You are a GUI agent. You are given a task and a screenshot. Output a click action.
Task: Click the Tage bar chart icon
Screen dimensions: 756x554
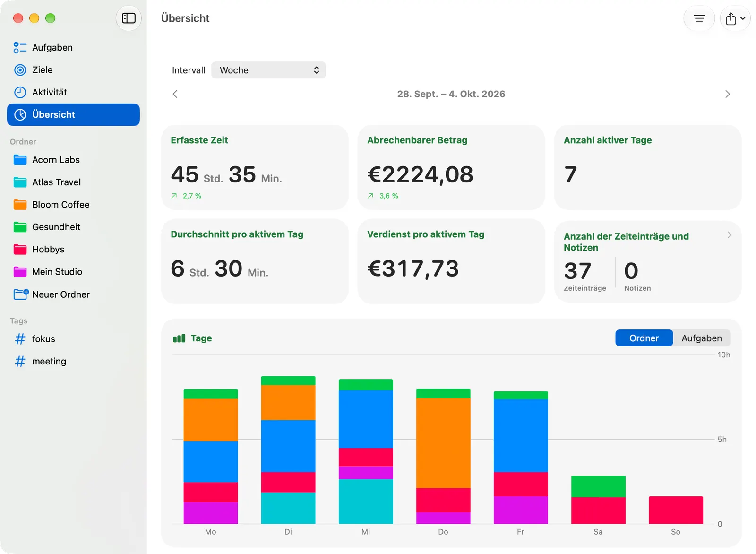[x=179, y=338]
